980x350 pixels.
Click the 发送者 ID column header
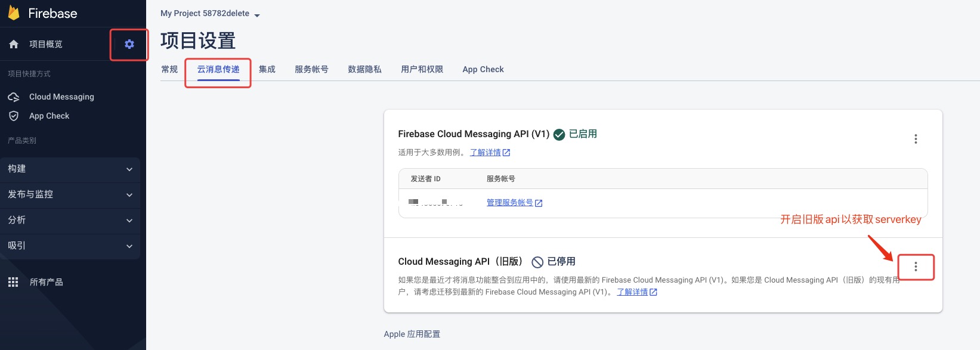pyautogui.click(x=425, y=179)
